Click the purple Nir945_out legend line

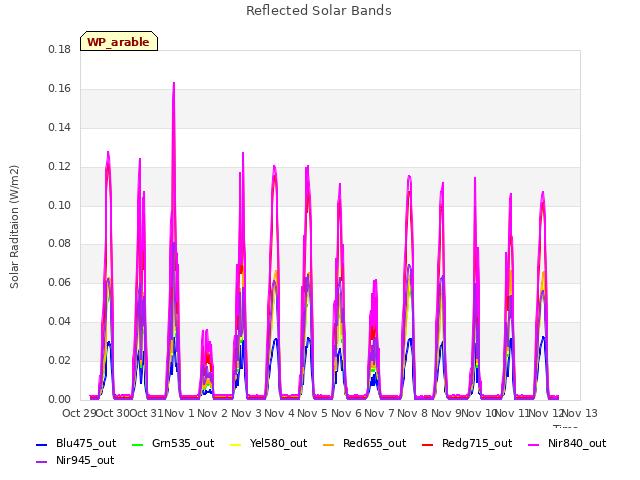(42, 462)
